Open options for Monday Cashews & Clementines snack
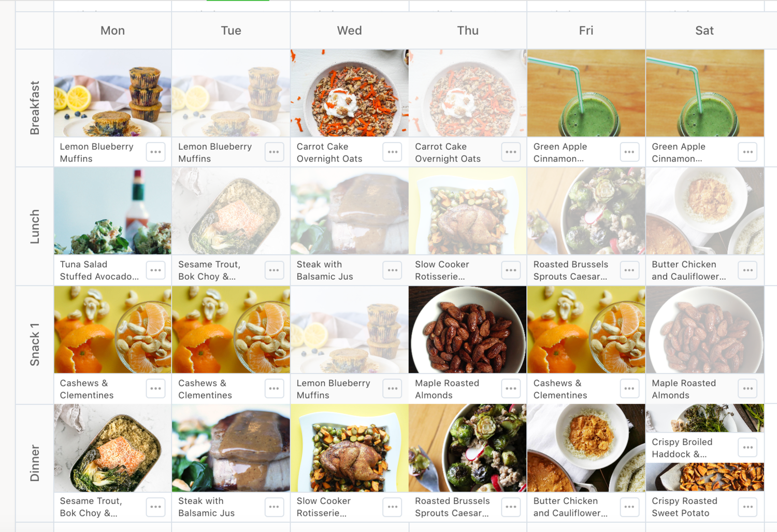Image resolution: width=777 pixels, height=532 pixels. (155, 389)
